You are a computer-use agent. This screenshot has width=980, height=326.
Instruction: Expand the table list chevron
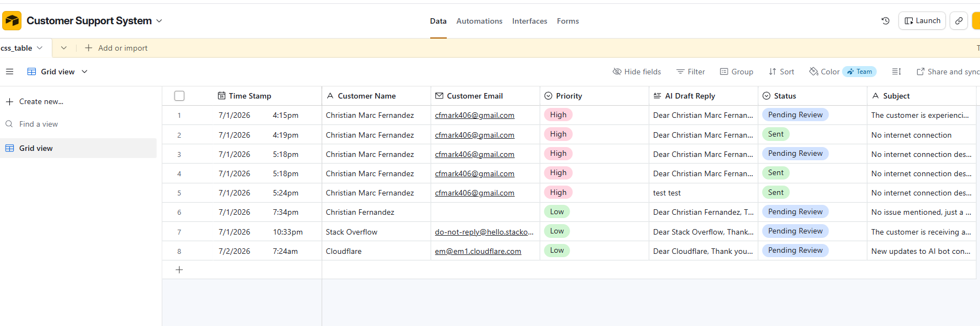point(64,48)
